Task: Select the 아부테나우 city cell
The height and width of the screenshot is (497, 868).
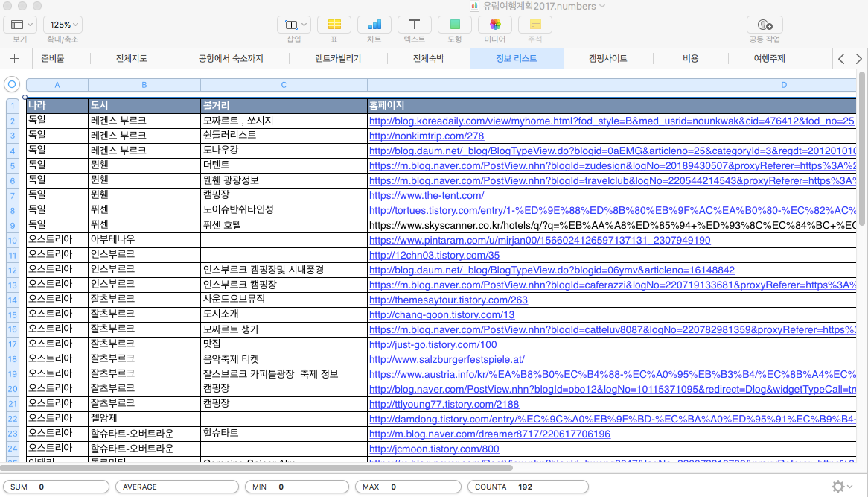Action: tap(144, 240)
